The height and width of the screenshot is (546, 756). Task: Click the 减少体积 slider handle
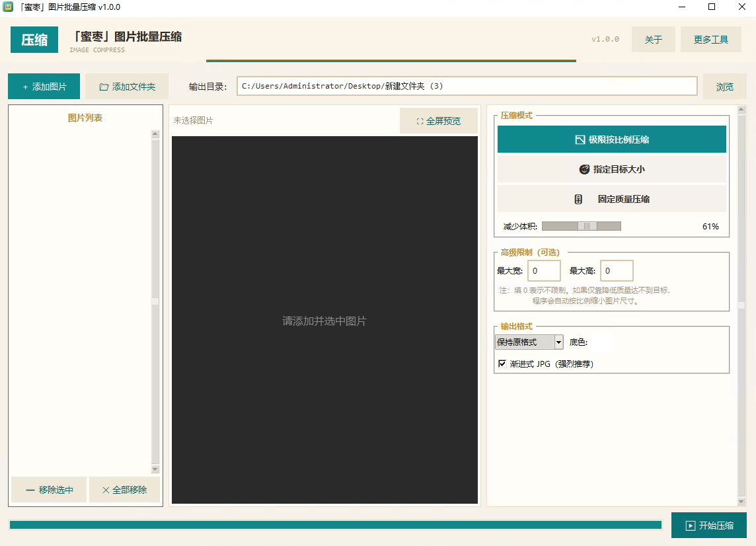[587, 226]
